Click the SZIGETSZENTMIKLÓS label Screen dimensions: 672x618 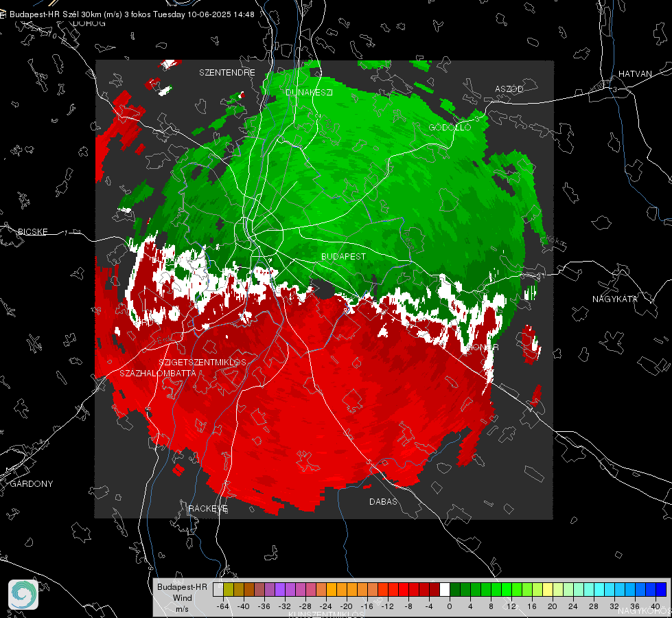202,363
